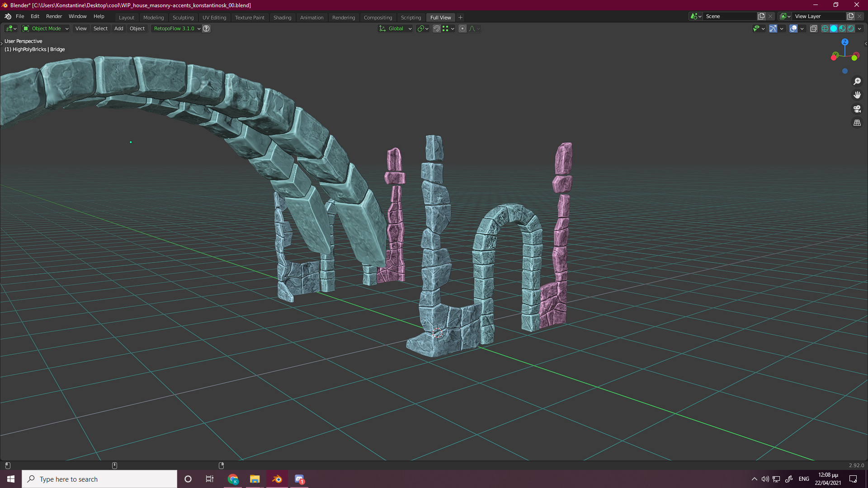Switch perspective/orthographic with grid icon

[x=857, y=123]
